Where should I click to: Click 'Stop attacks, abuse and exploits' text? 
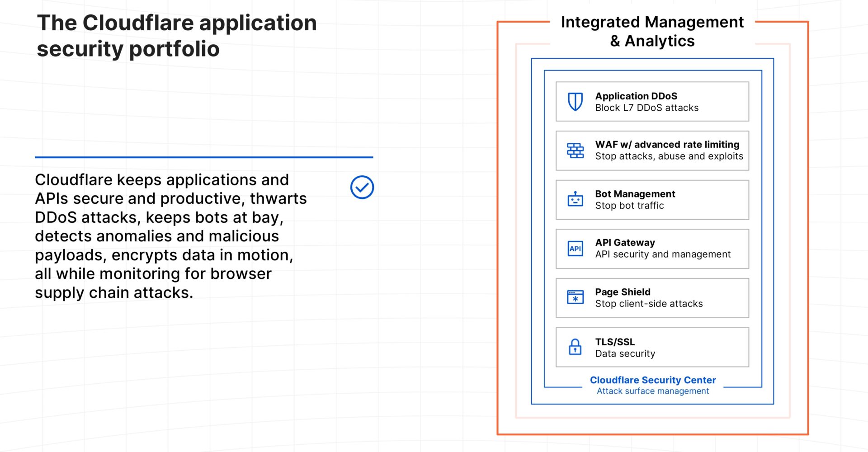tap(669, 156)
